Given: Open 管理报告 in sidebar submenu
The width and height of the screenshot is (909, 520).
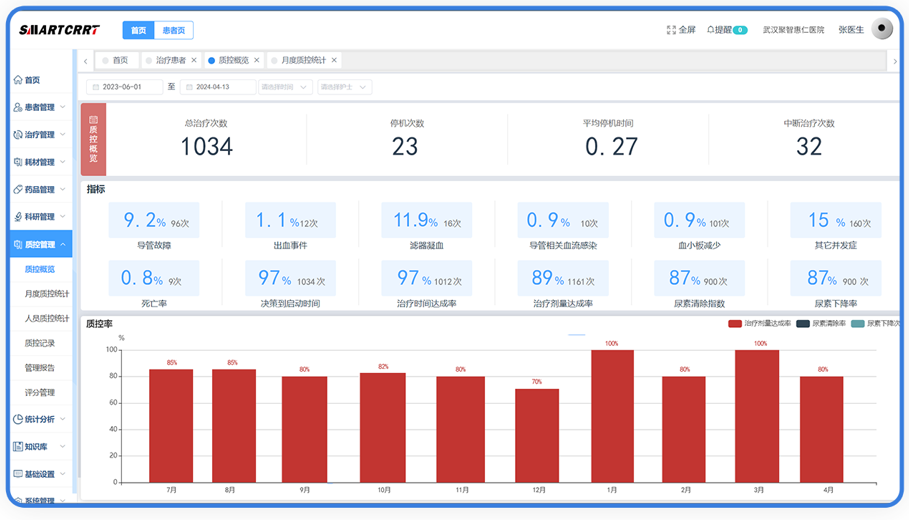Looking at the screenshot, I should pyautogui.click(x=40, y=368).
